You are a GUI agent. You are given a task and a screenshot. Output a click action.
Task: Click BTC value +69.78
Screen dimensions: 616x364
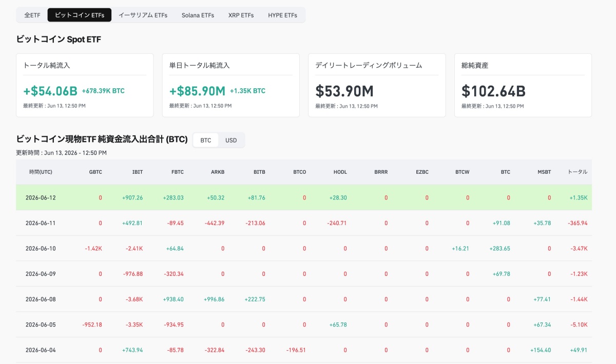coord(501,274)
